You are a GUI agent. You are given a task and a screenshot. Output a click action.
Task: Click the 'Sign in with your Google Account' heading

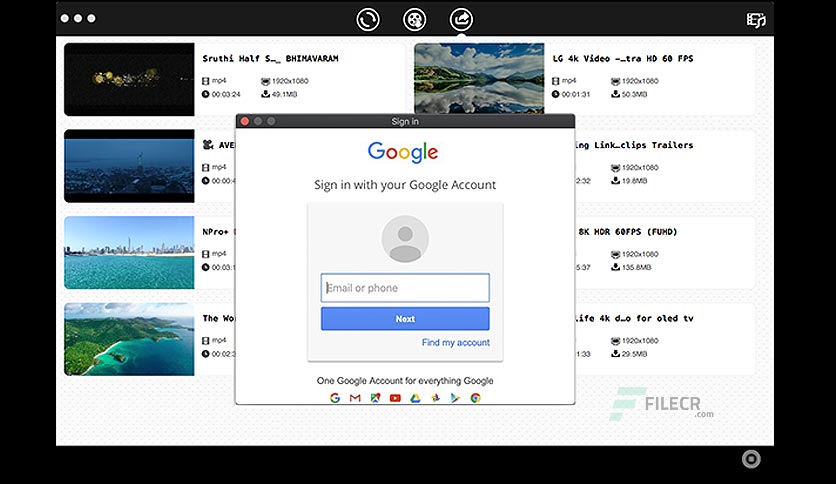[405, 185]
